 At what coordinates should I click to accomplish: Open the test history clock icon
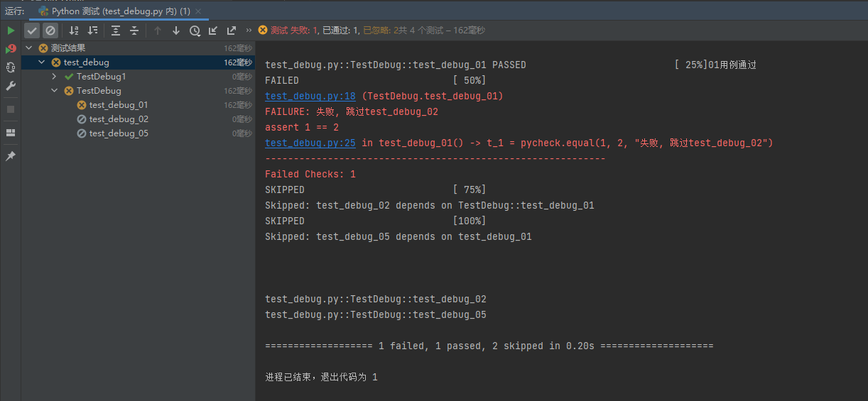(195, 31)
